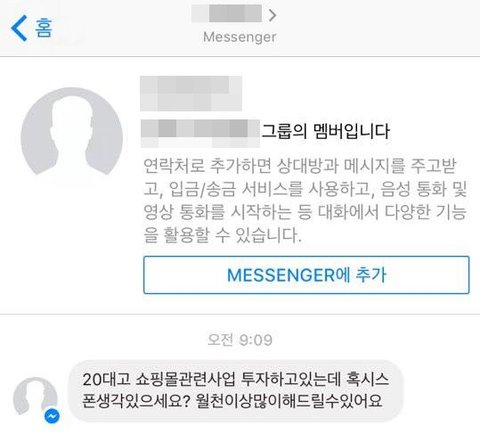This screenshot has height=434, width=480.
Task: Click the 오전 9:09 timestamp
Action: pos(240,340)
